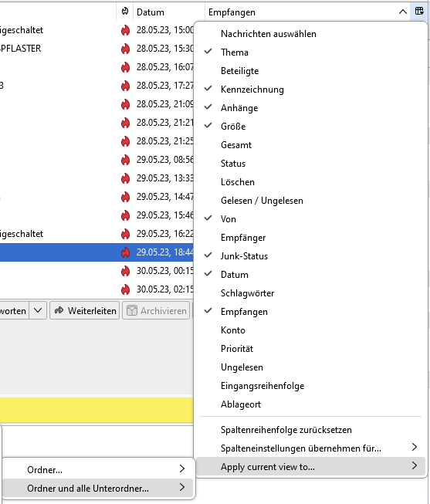Image resolution: width=430 pixels, height=504 pixels.
Task: Enable the Ablageort column
Action: [x=310, y=404]
